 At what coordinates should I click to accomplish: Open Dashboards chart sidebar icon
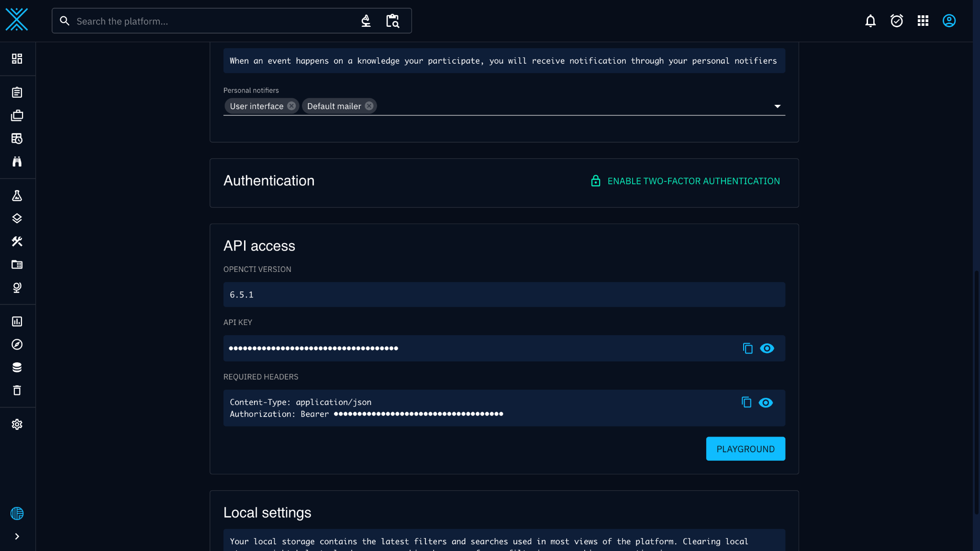(17, 321)
